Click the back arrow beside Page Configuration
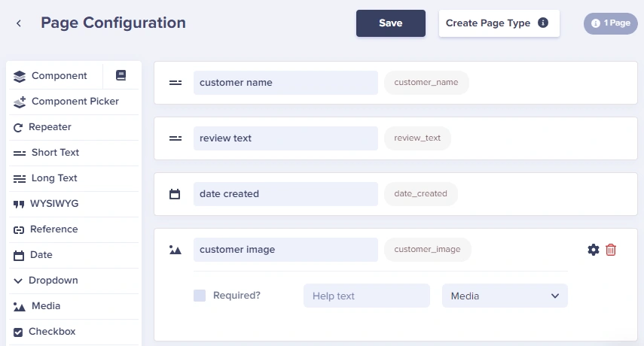 pyautogui.click(x=19, y=23)
